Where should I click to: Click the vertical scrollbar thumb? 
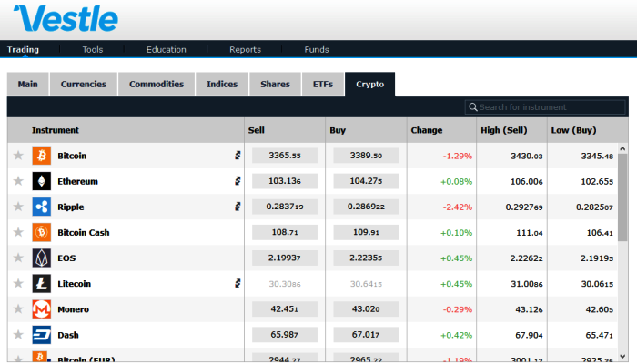tap(622, 197)
